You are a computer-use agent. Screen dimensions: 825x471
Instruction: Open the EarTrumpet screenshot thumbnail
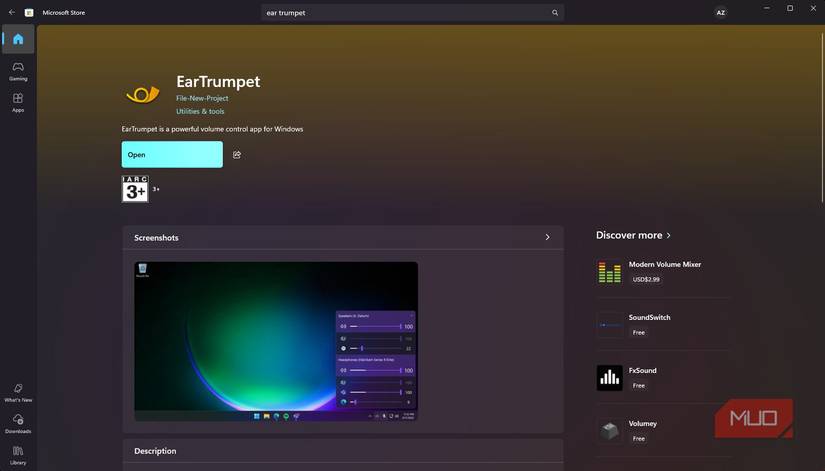point(276,342)
